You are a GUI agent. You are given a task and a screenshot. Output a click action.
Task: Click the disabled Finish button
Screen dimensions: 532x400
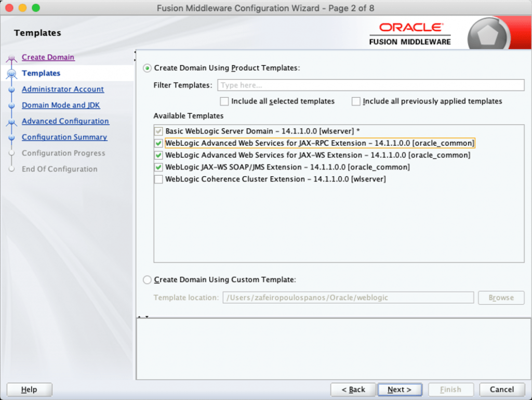click(x=451, y=390)
